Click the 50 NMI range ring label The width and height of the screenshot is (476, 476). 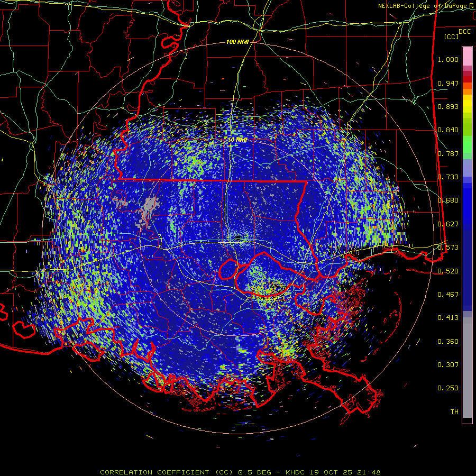click(x=237, y=140)
